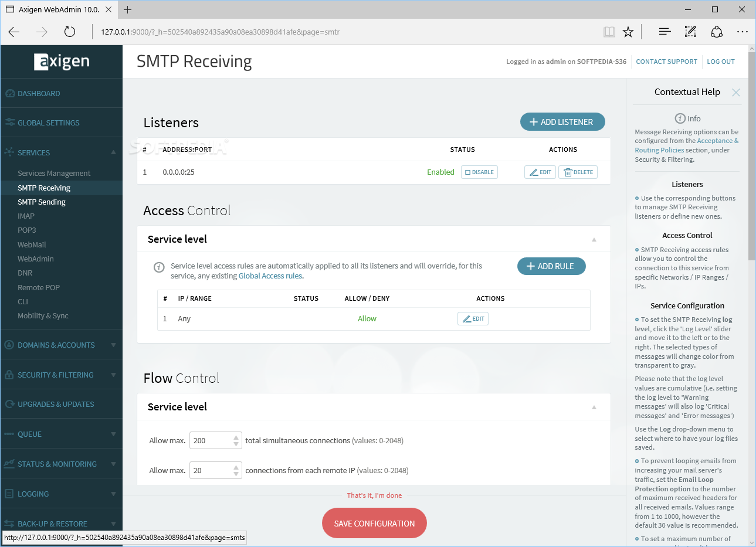Screen dimensions: 756x547
Task: Collapse the Flow Control Service level panel
Action: [594, 407]
